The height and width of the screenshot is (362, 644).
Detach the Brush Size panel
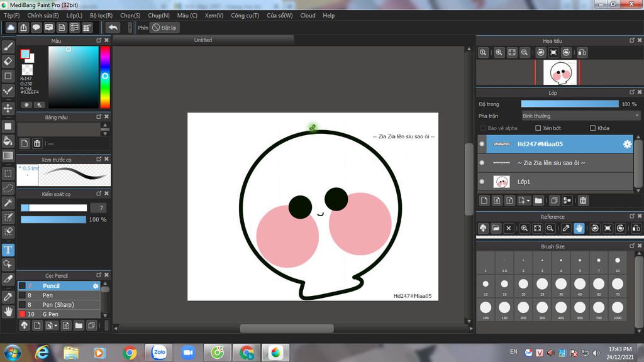pyautogui.click(x=631, y=246)
